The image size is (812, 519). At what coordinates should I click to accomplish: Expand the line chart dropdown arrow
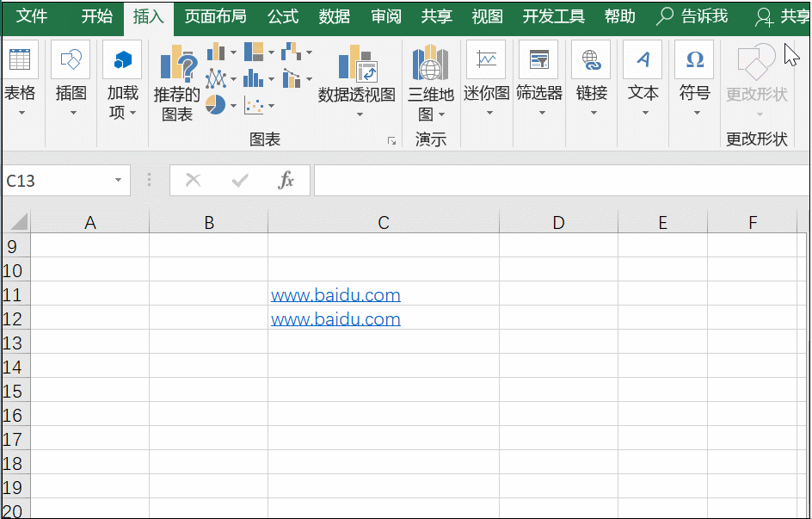pyautogui.click(x=233, y=79)
